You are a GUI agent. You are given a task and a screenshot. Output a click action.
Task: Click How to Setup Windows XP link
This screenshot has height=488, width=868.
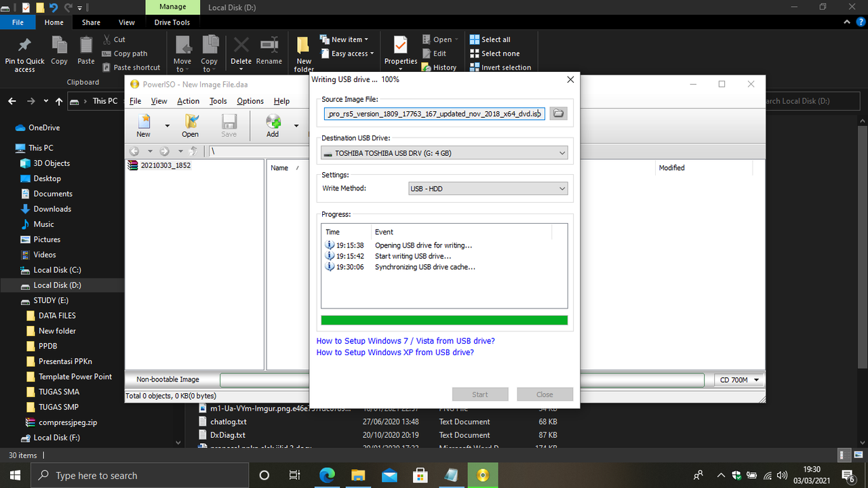tap(395, 352)
